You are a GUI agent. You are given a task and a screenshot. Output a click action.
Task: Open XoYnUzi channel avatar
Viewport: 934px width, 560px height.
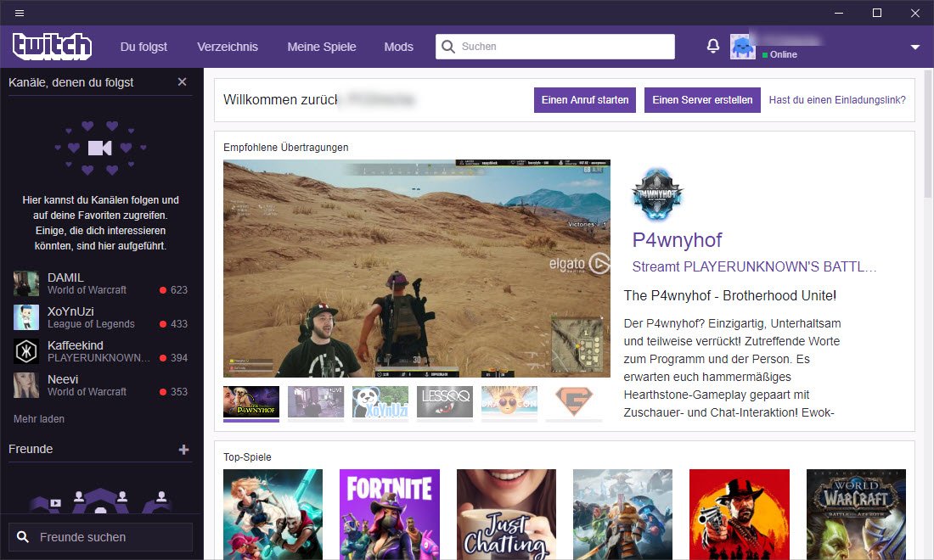coord(26,317)
